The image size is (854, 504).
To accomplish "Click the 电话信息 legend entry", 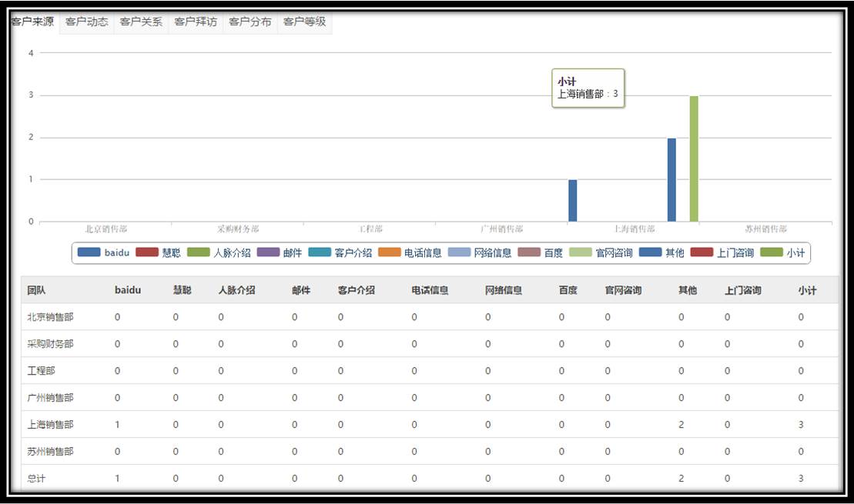I will (410, 252).
